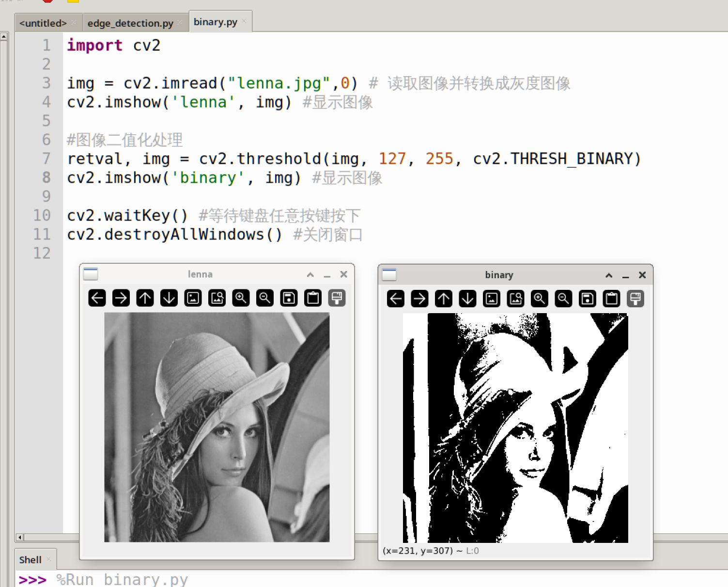Click the horizontal scrollbar left arrow
728x587 pixels.
[20, 537]
